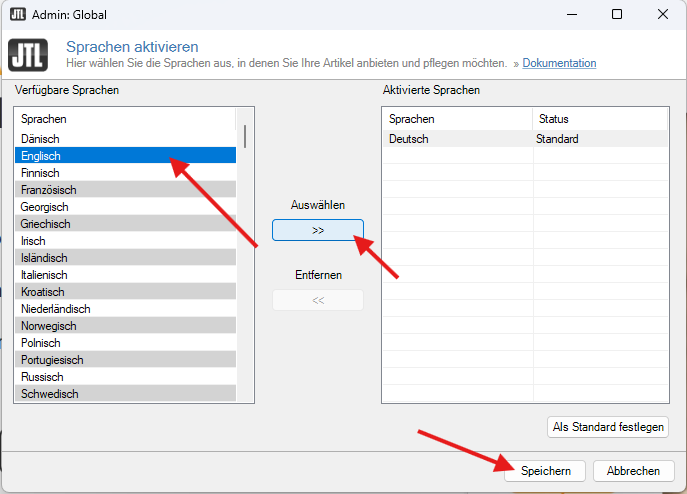Select Dänisch in the language list
Screen dimensions: 687x494
point(125,139)
